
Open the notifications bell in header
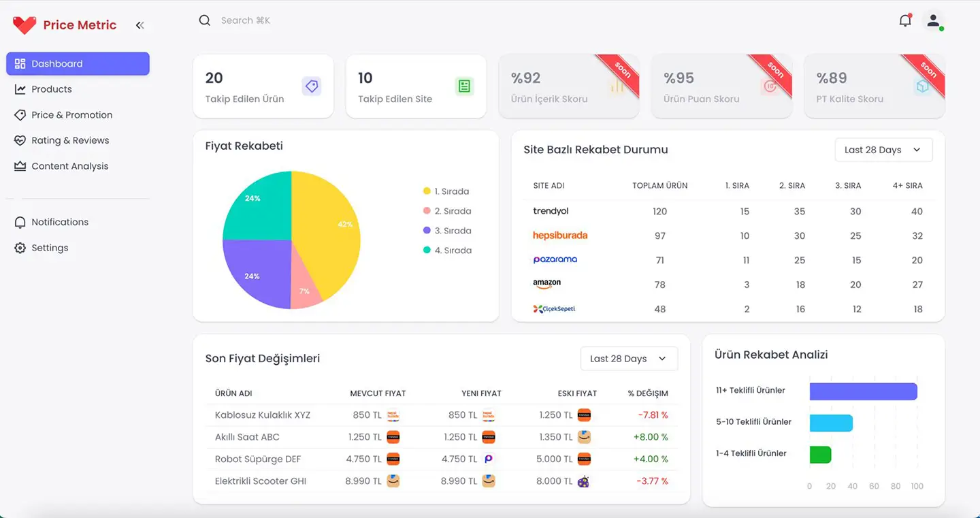click(904, 20)
